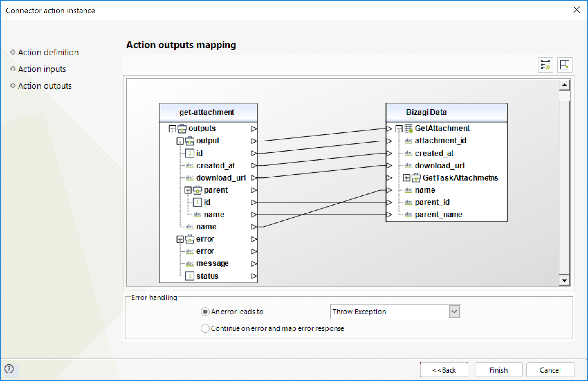Click the Cancel button
The height and width of the screenshot is (381, 588).
coord(550,370)
